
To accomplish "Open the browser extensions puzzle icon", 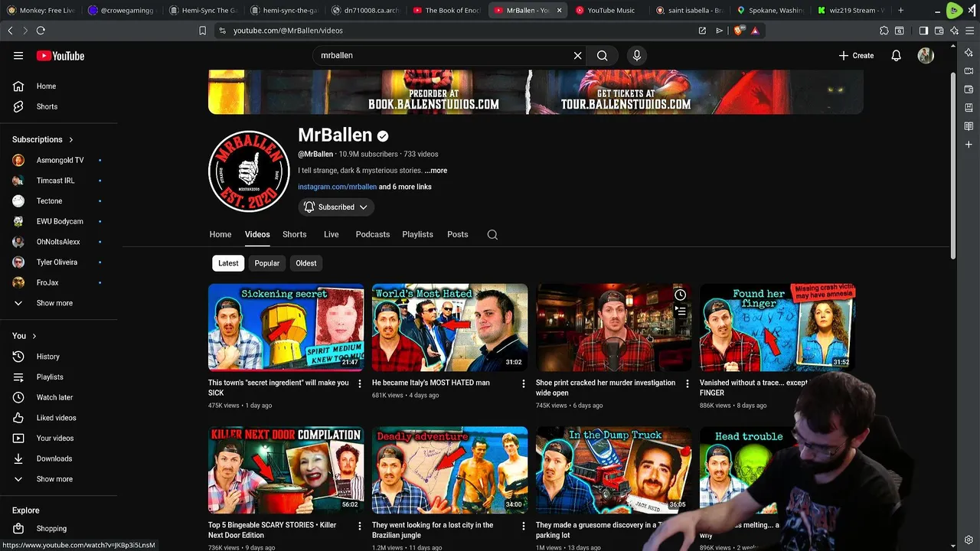I will click(x=884, y=31).
